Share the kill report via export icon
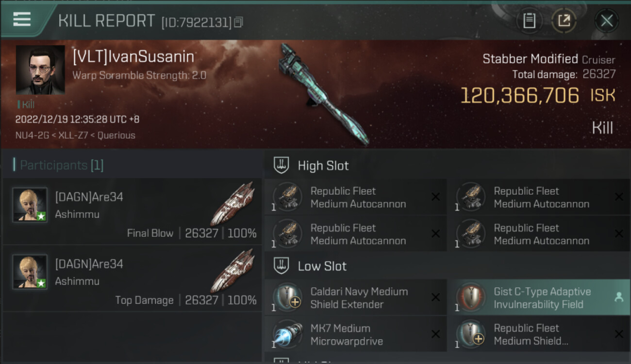The height and width of the screenshot is (364, 631). [x=564, y=21]
